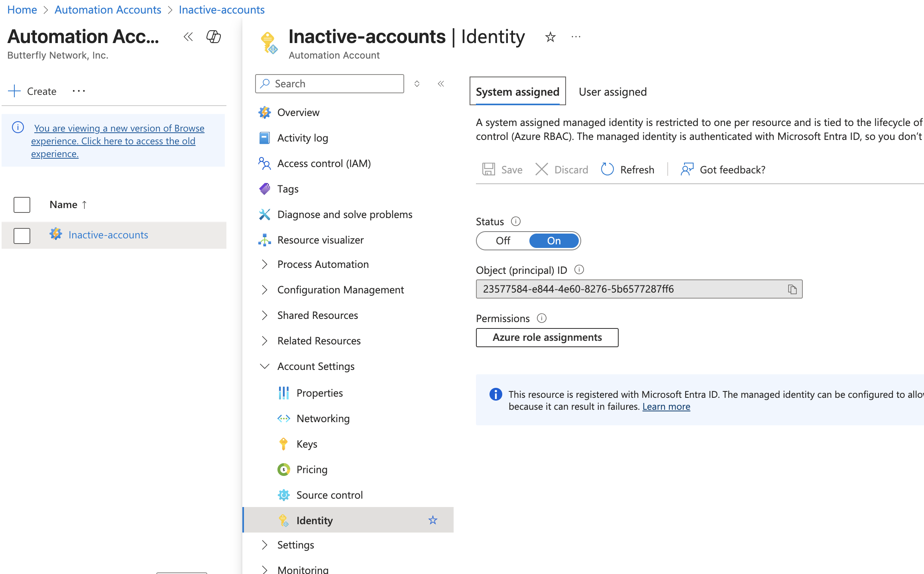
Task: Check the Inactive-accounts row checkbox
Action: 22,236
